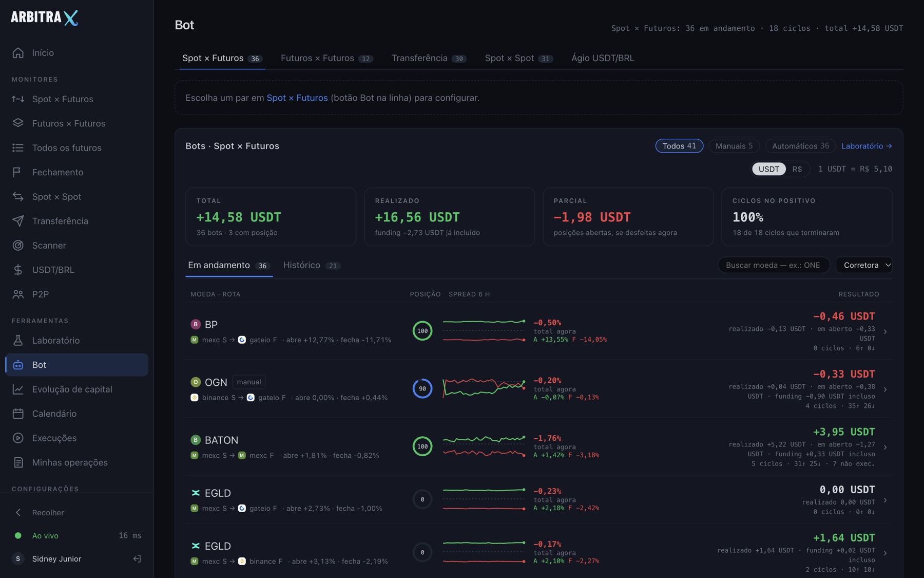Click the Buscar moeda search field
The height and width of the screenshot is (578, 924).
774,265
